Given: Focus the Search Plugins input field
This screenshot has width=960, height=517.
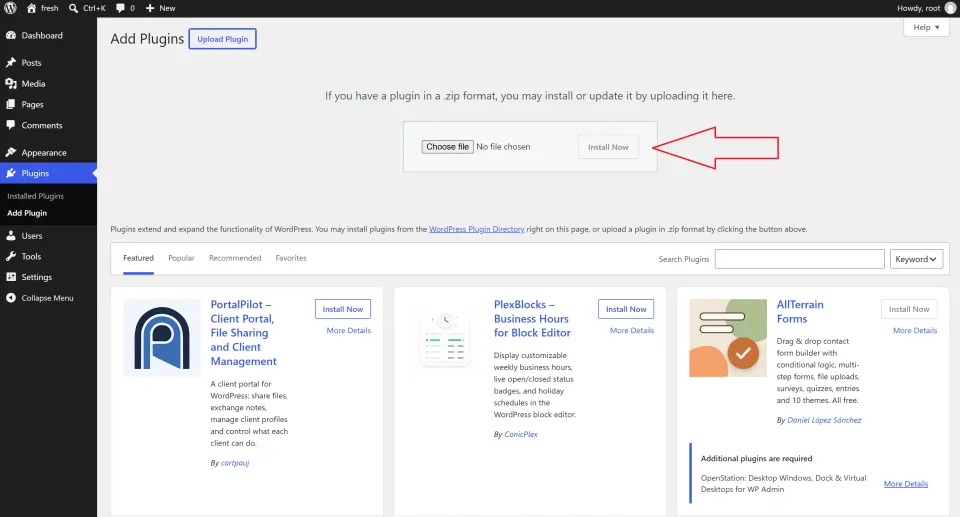Looking at the screenshot, I should click(800, 259).
